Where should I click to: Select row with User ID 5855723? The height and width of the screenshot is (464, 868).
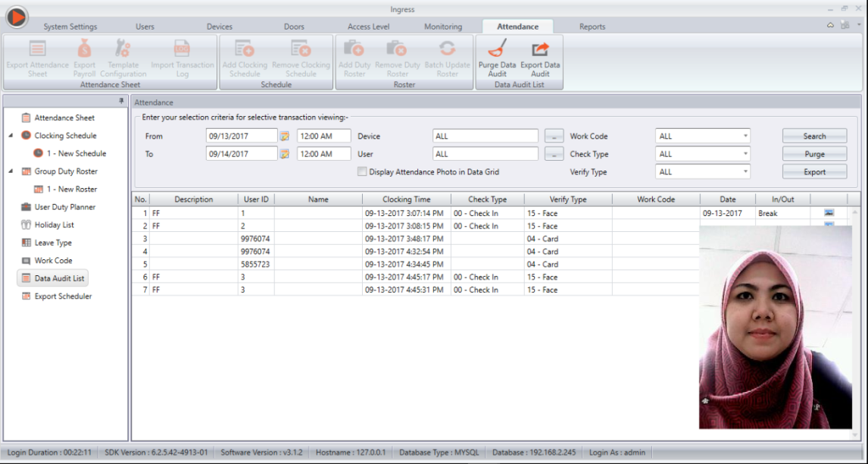coord(415,265)
